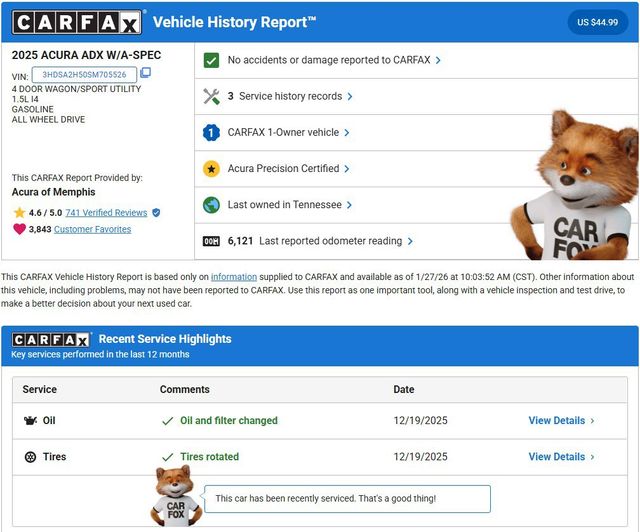View Details for Tires rotated service
This screenshot has height=532, width=640.
(560, 457)
